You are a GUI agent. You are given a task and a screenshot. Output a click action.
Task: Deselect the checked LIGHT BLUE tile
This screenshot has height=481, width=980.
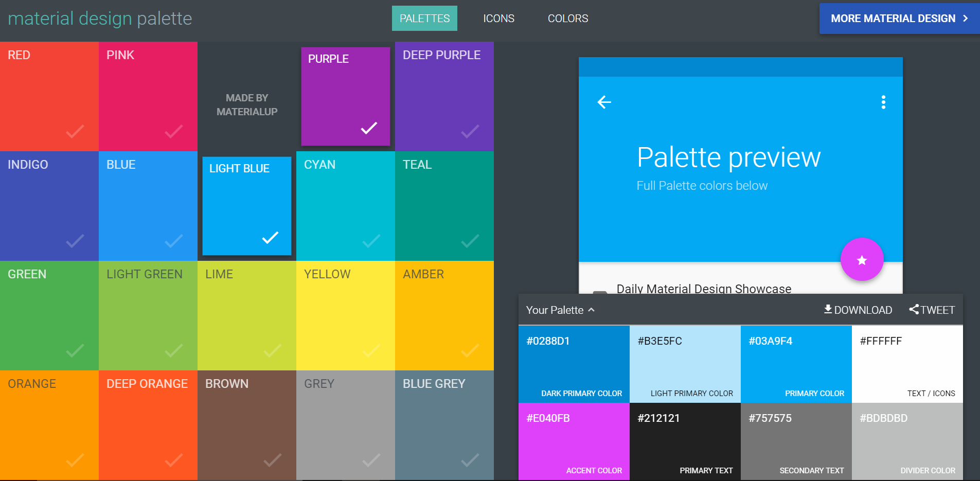click(247, 206)
